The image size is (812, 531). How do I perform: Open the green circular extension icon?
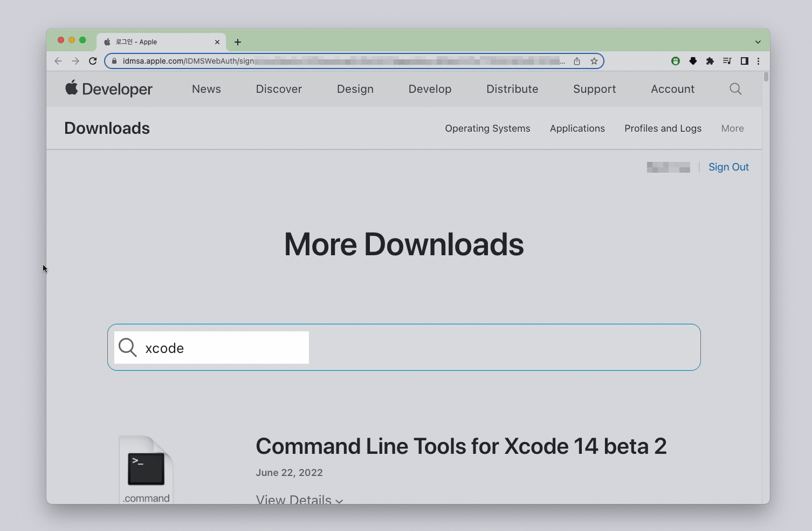coord(676,61)
